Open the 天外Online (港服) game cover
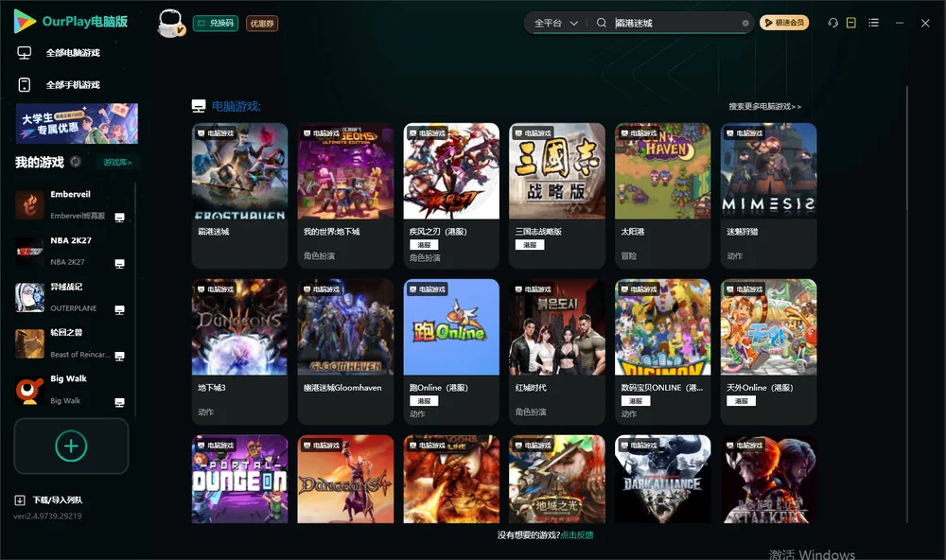The height and width of the screenshot is (560, 946). [x=768, y=327]
